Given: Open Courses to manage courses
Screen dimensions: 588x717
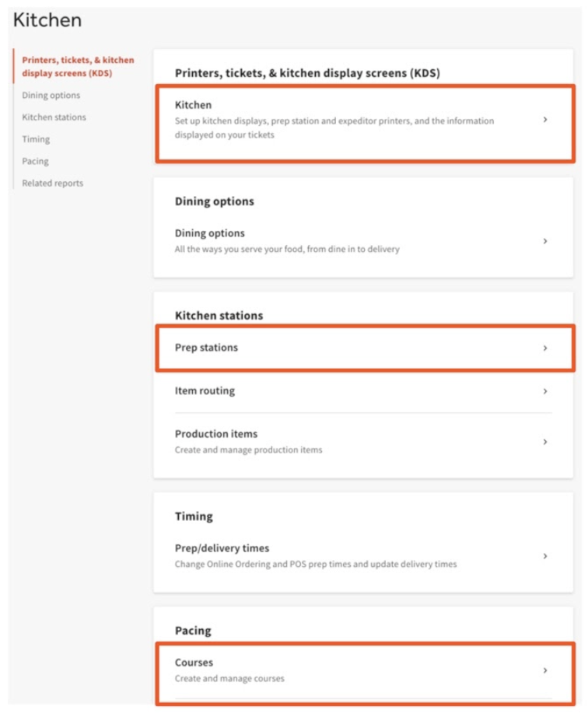Looking at the screenshot, I should pos(194,663).
